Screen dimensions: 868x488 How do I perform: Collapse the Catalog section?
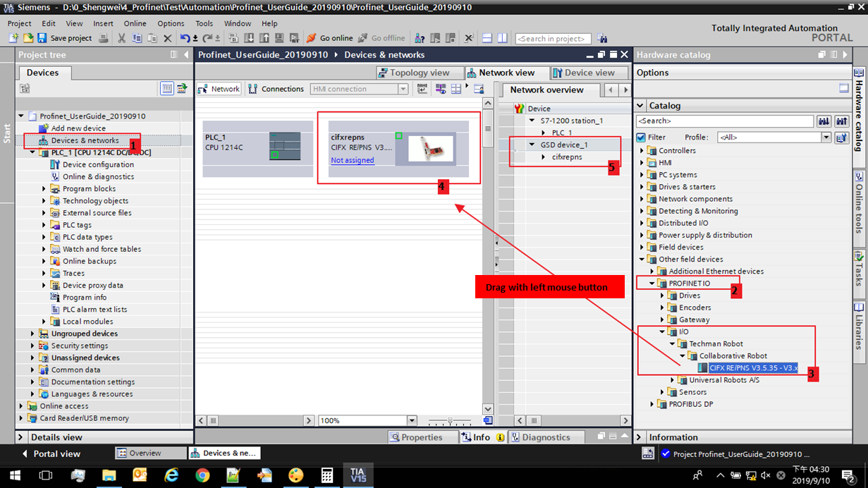coord(640,106)
